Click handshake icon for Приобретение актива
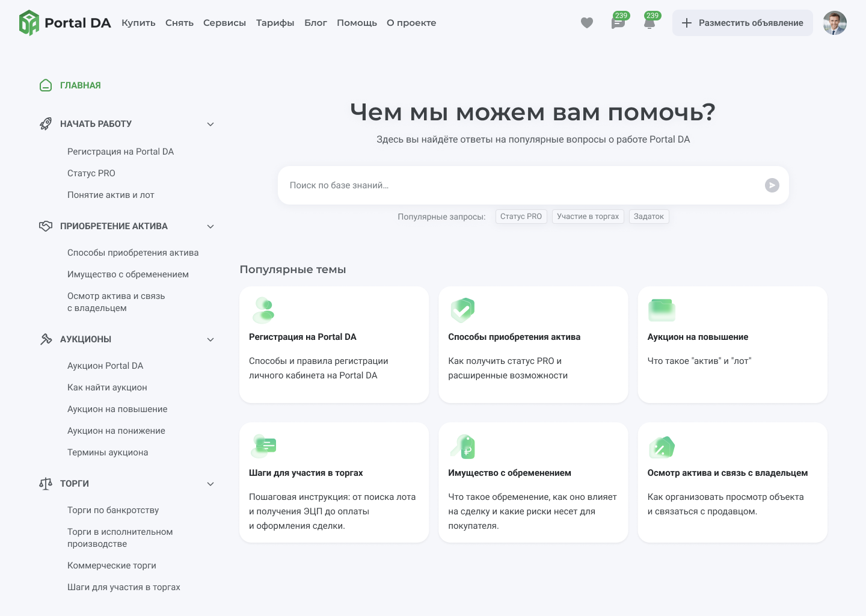The height and width of the screenshot is (616, 866). [46, 226]
